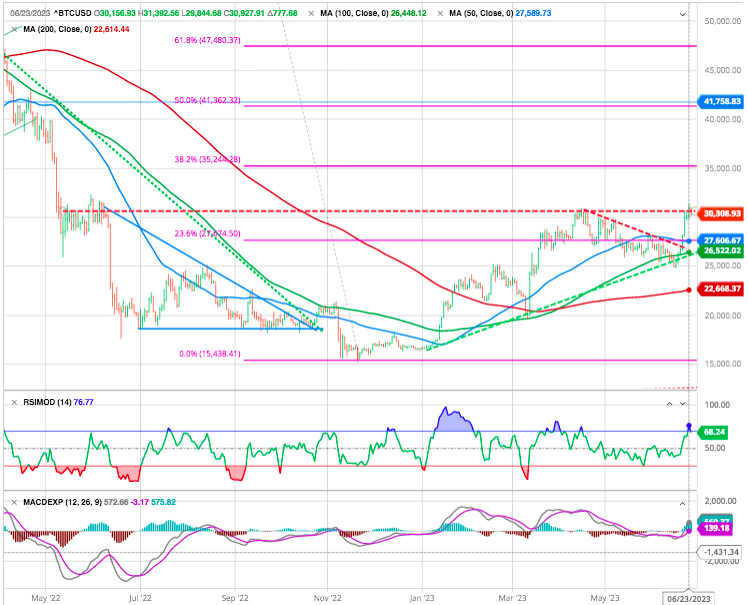Click the 50,000.00 price axis label
The width and height of the screenshot is (748, 605).
[x=723, y=21]
